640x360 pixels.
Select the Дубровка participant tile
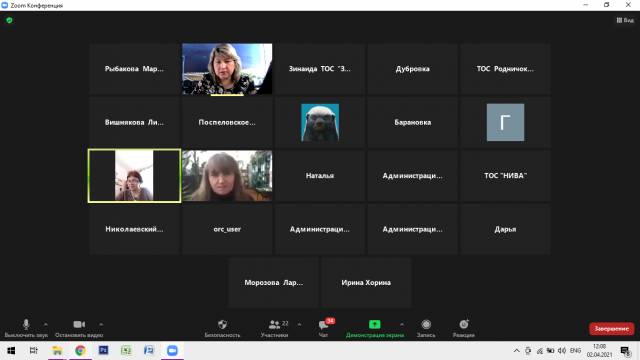tap(412, 69)
